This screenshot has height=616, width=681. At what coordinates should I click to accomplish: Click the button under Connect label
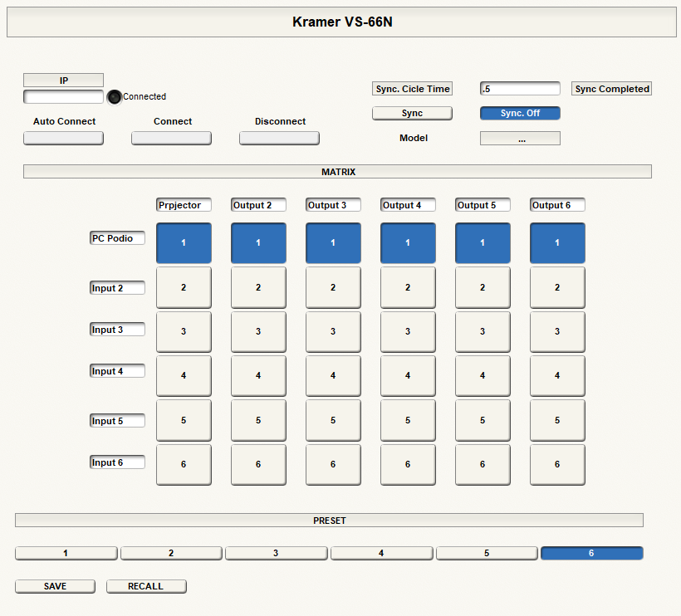[171, 138]
